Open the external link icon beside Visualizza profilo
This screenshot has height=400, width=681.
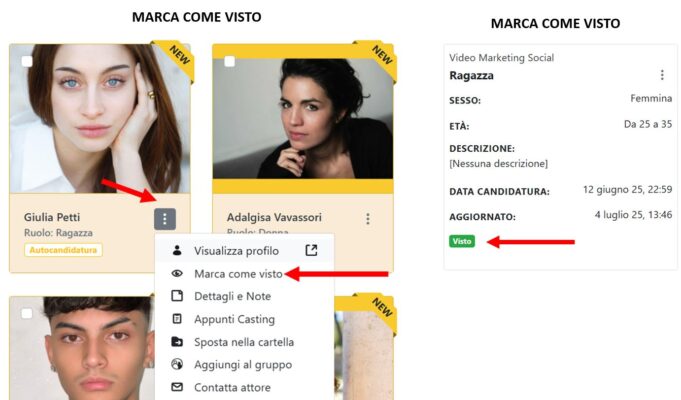(x=311, y=250)
